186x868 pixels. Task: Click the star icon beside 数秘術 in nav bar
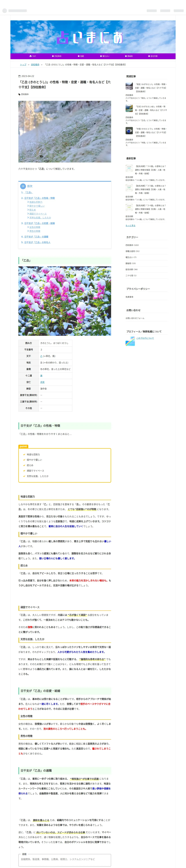click(x=126, y=56)
